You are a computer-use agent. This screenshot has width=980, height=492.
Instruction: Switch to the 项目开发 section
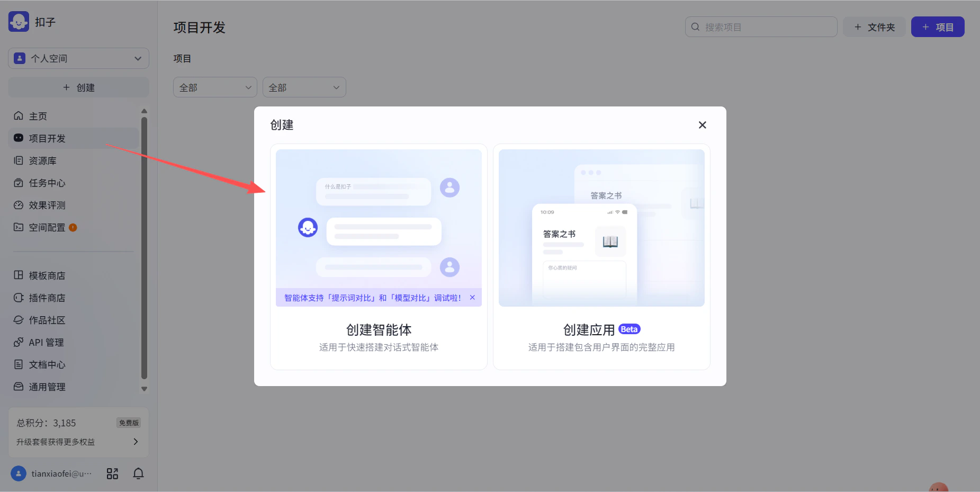(49, 138)
